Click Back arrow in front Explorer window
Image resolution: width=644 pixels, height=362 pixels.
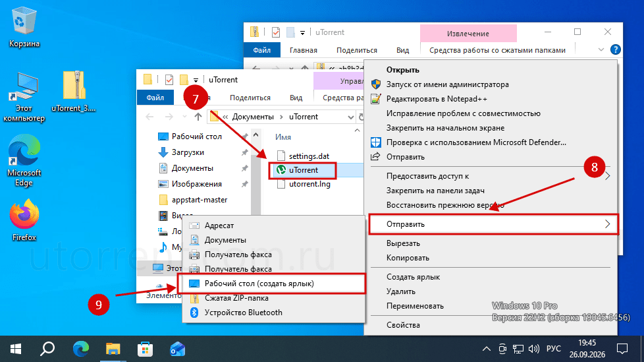point(149,117)
